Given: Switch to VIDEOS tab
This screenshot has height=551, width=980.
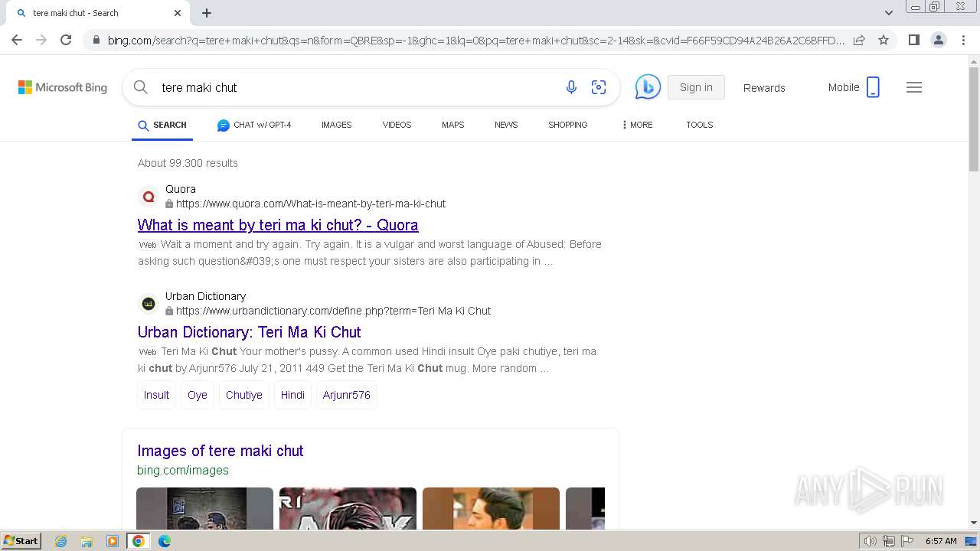Looking at the screenshot, I should coord(397,125).
